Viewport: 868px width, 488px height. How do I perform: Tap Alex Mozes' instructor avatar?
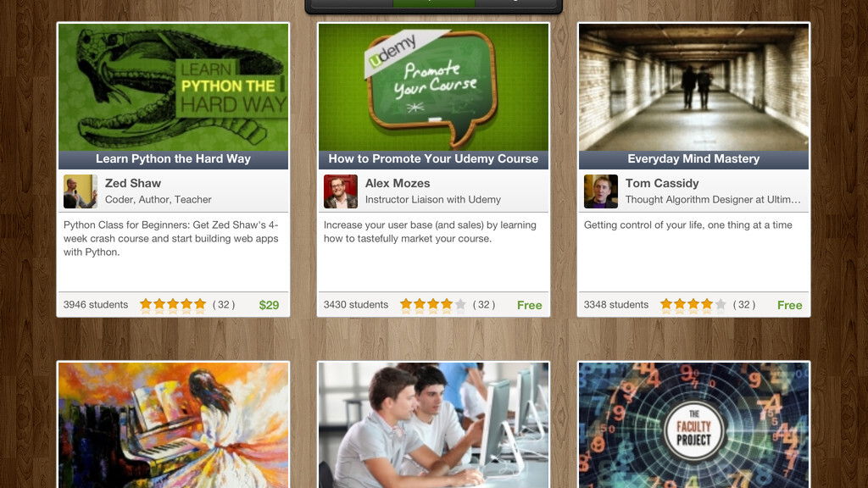pos(341,191)
